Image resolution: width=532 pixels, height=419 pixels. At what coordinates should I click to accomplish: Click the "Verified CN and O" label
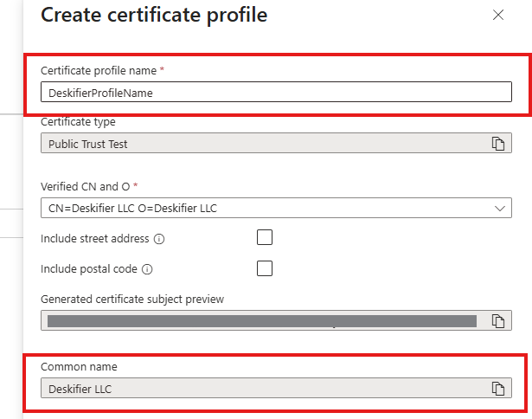85,186
